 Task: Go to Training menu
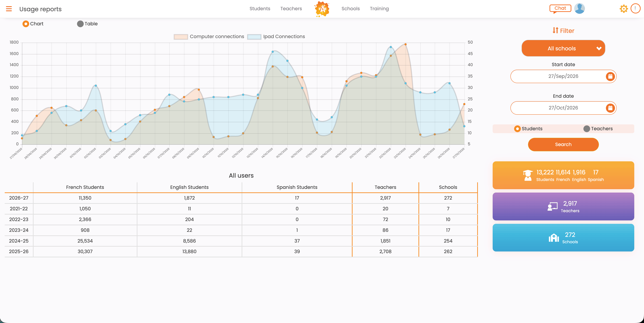click(379, 9)
